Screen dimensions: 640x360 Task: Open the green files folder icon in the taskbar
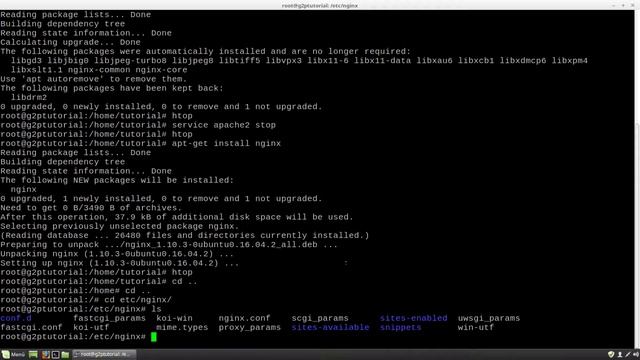point(65,354)
